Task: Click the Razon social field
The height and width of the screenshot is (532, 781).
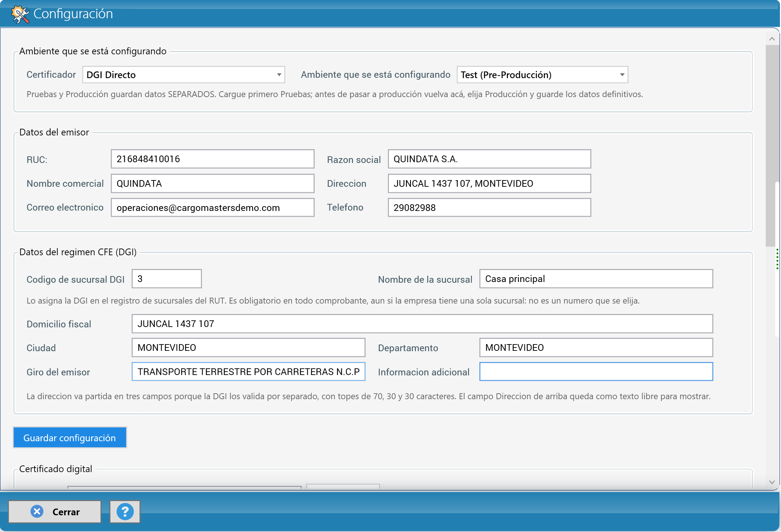Action: pos(489,159)
